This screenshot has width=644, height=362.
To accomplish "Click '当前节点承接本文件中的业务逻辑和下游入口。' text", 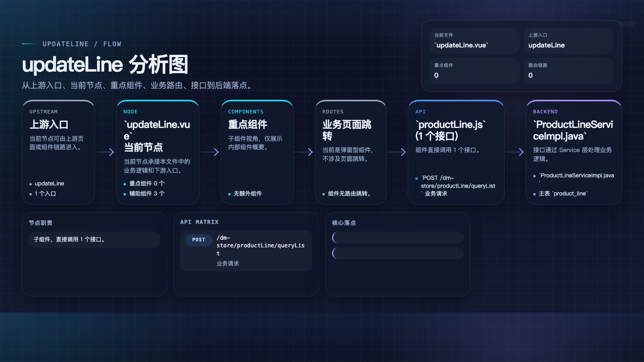I will tap(157, 166).
